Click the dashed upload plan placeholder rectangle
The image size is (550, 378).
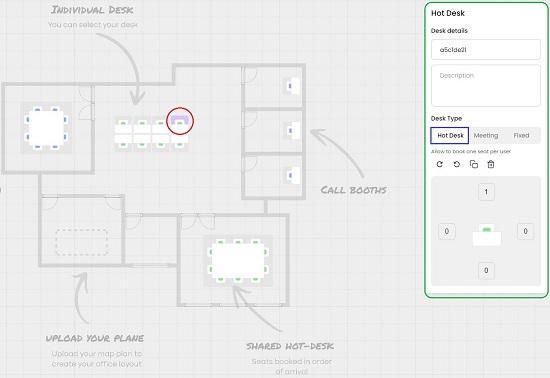point(82,242)
